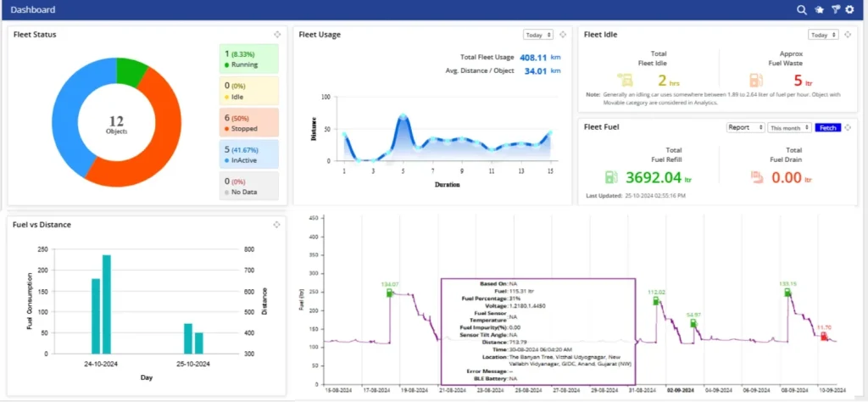Click the Approx Fuel Waste pump icon

[x=755, y=81]
